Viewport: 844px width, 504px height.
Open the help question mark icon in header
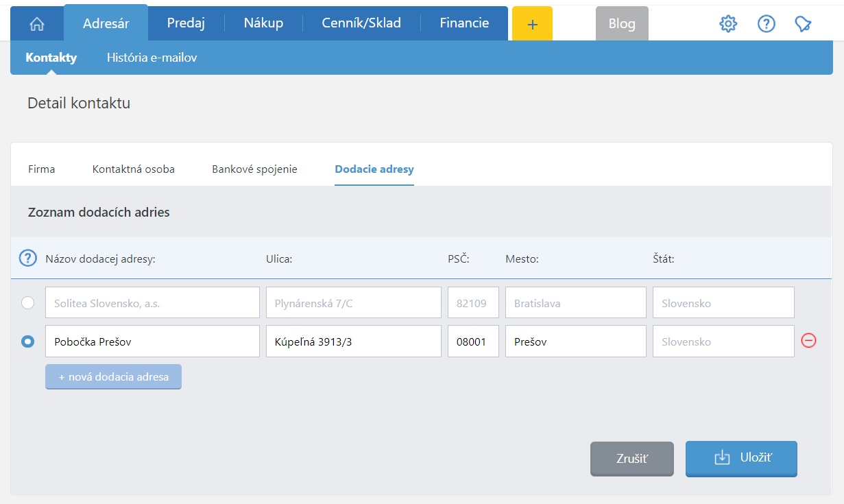tap(766, 23)
